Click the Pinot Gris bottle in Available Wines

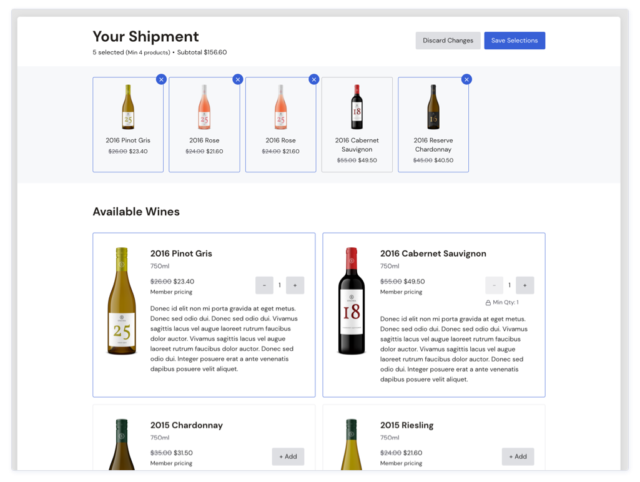pyautogui.click(x=122, y=300)
